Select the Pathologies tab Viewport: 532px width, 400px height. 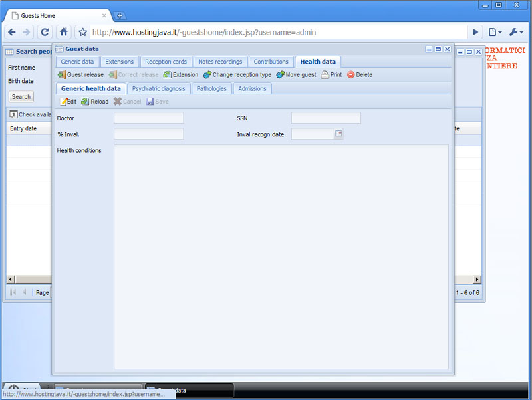(211, 88)
